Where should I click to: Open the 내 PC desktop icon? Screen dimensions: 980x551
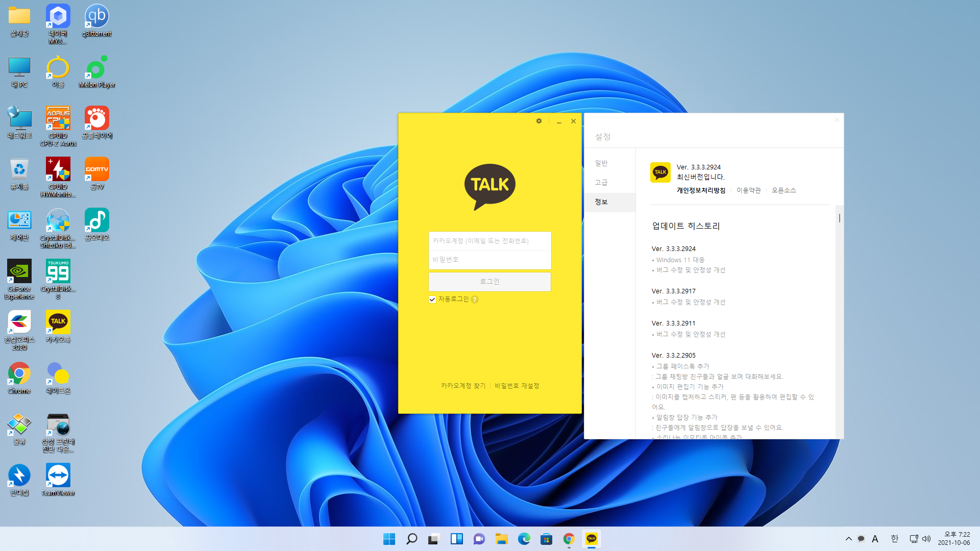pos(19,71)
